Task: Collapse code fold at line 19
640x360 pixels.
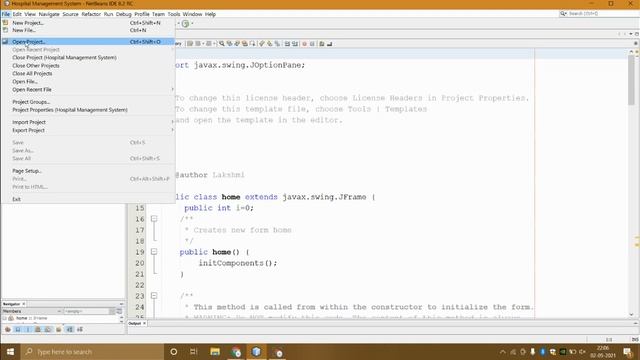Action: click(154, 252)
